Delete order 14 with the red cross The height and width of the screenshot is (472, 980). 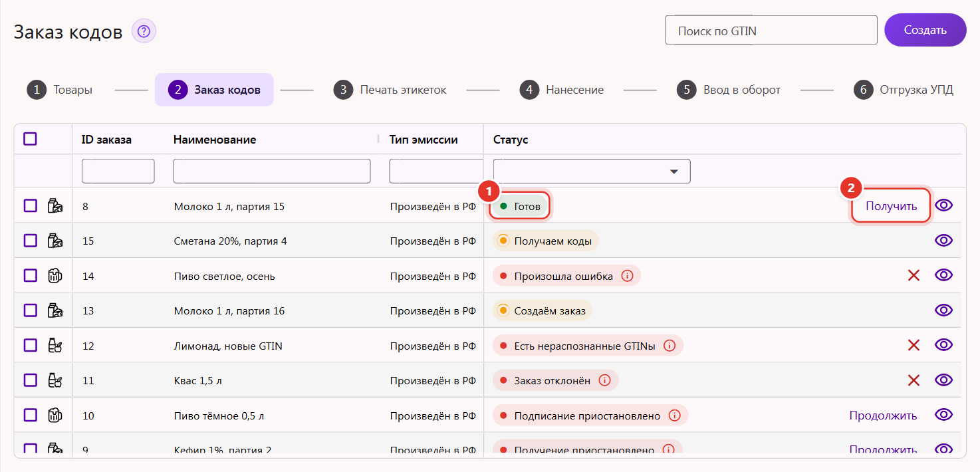[914, 275]
